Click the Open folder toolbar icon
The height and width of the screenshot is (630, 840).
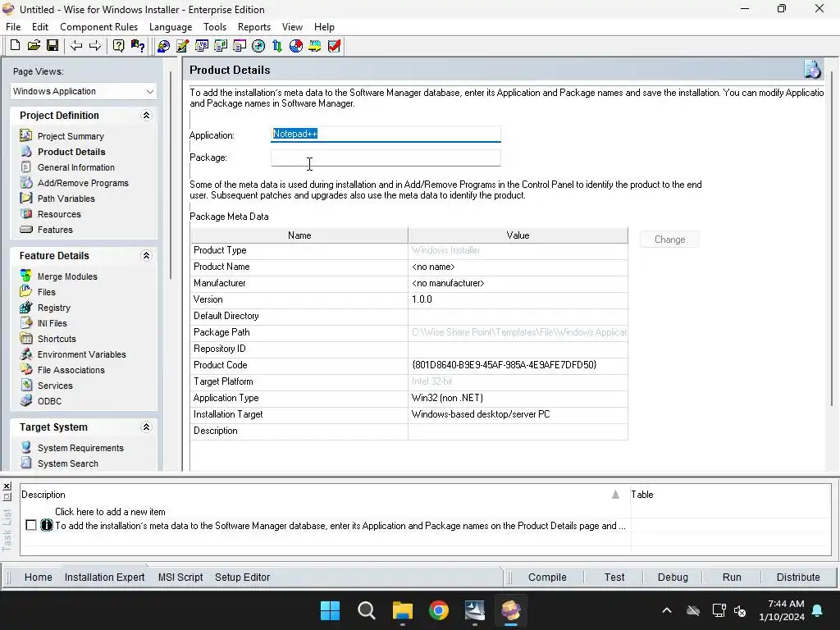tap(34, 46)
